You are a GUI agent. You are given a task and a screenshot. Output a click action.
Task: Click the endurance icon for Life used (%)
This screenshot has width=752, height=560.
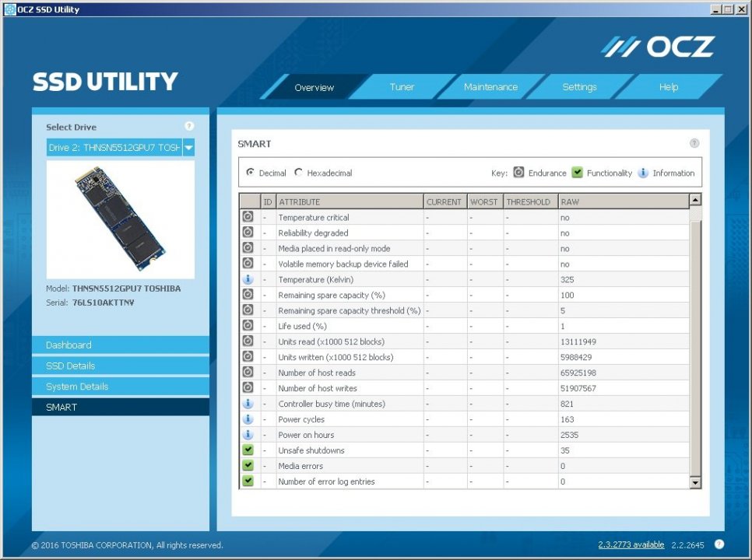(248, 325)
